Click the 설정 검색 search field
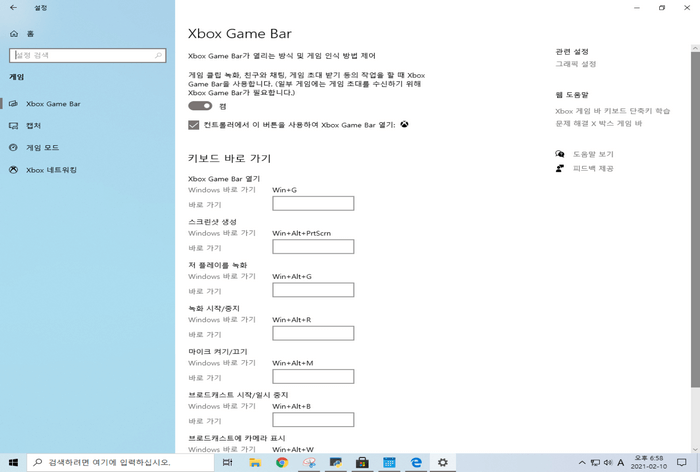700x472 pixels. [88, 55]
